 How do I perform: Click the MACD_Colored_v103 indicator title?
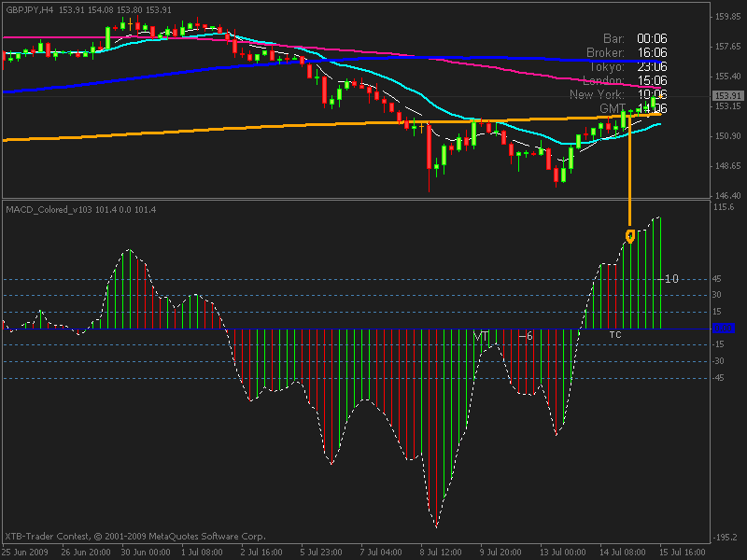[x=49, y=209]
